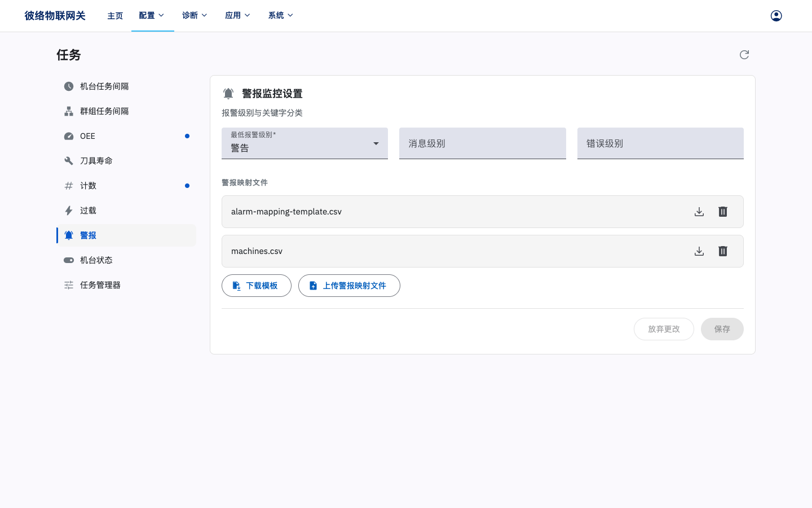Click 下载模板 button

pyautogui.click(x=257, y=286)
